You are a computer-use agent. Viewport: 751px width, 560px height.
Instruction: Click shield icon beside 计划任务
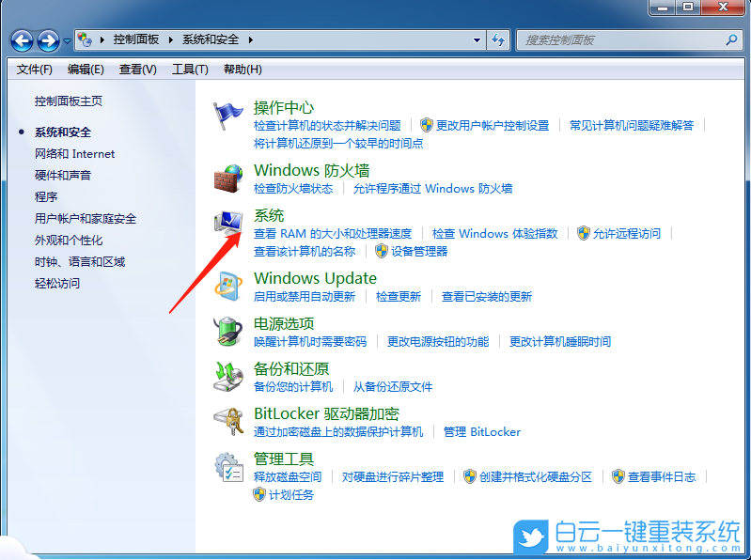point(259,494)
